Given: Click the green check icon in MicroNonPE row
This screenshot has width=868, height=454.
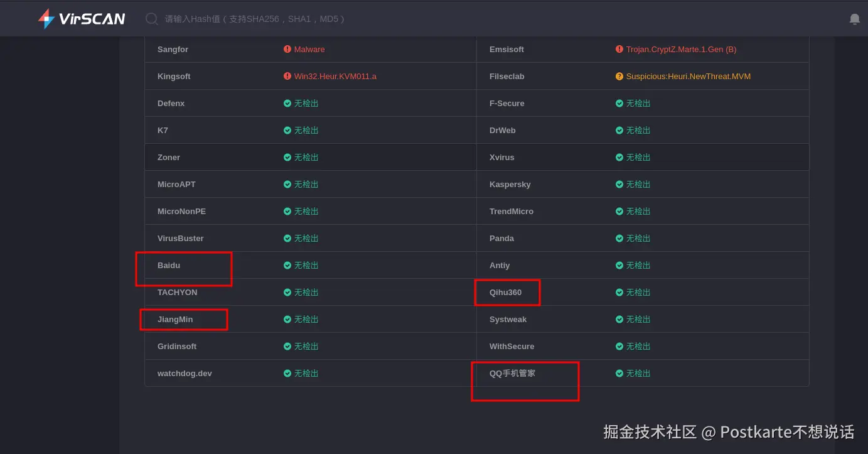Looking at the screenshot, I should tap(287, 211).
